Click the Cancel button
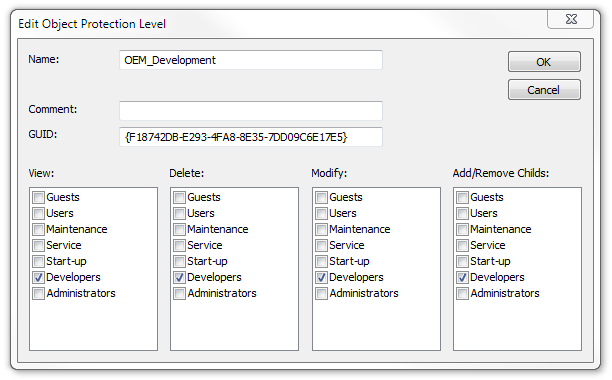Screen dimensions: 612x380 tap(544, 90)
